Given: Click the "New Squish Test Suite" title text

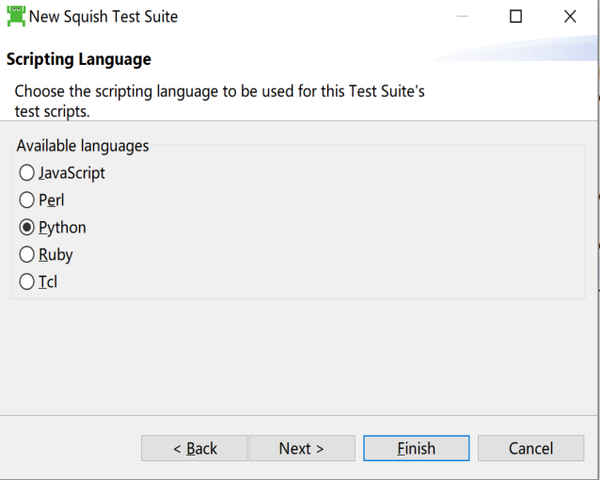Looking at the screenshot, I should [104, 16].
